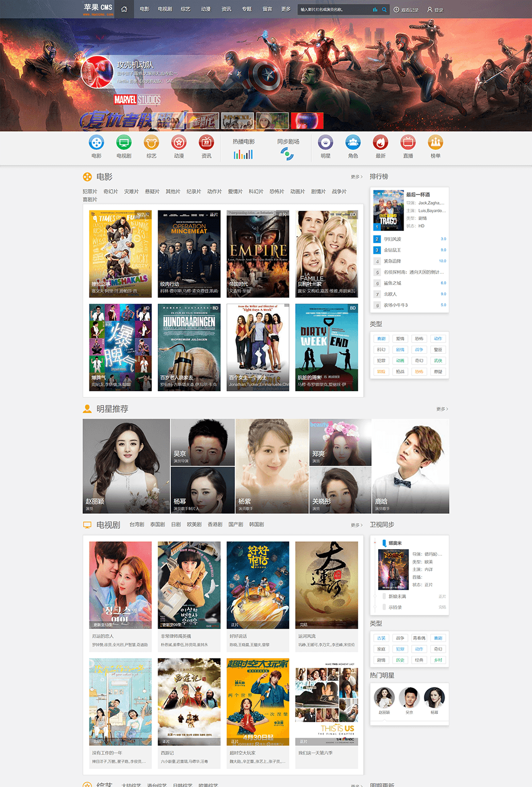
Task: Select 冒险 movie type tag
Action: tap(381, 372)
